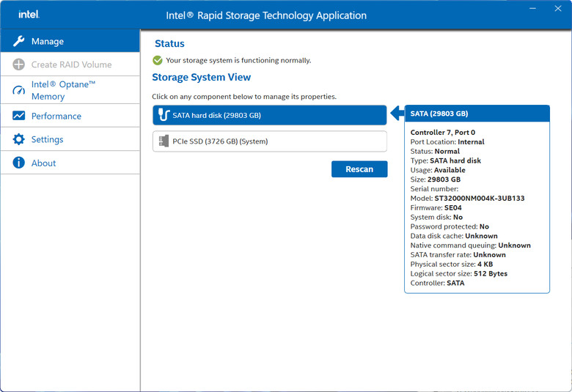Click the SATA (29803 GB) properties header

point(477,114)
